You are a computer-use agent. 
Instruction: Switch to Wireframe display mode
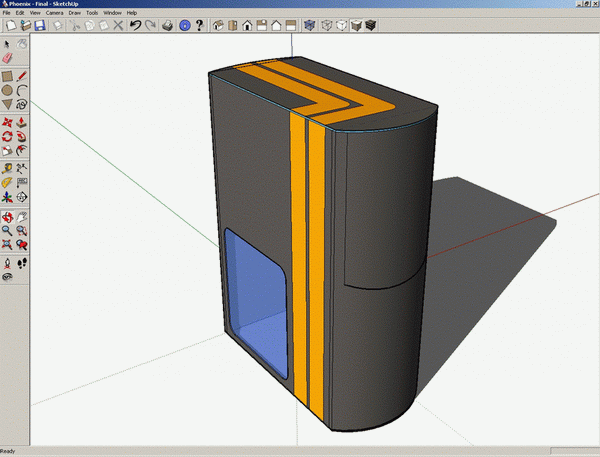(x=325, y=25)
